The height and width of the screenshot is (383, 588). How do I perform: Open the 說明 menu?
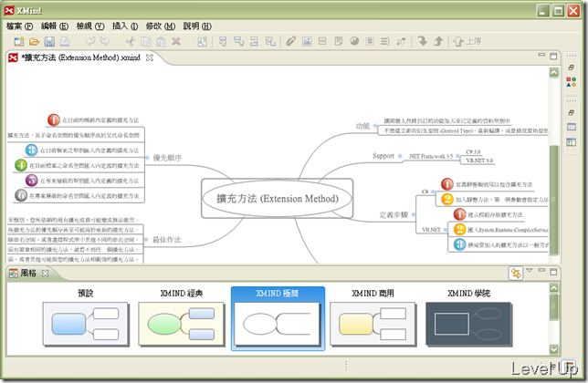(197, 26)
